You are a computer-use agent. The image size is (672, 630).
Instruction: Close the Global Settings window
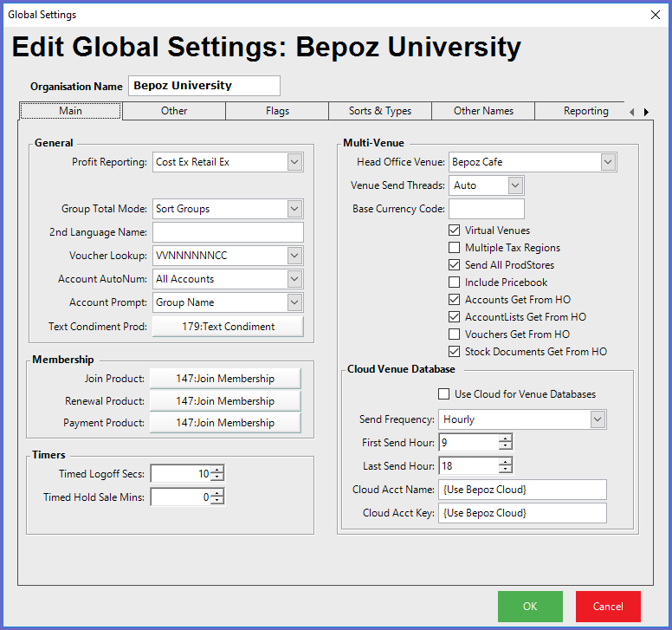(x=655, y=15)
